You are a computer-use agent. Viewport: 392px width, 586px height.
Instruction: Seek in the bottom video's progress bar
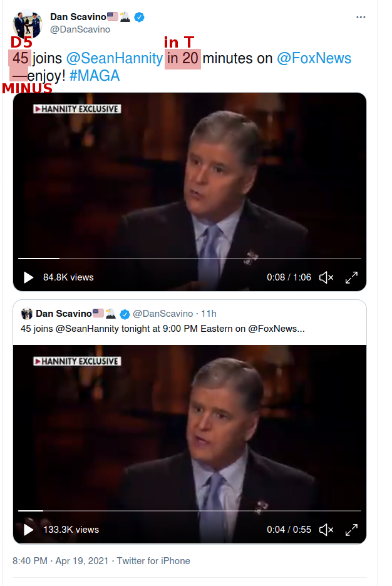tap(190, 510)
